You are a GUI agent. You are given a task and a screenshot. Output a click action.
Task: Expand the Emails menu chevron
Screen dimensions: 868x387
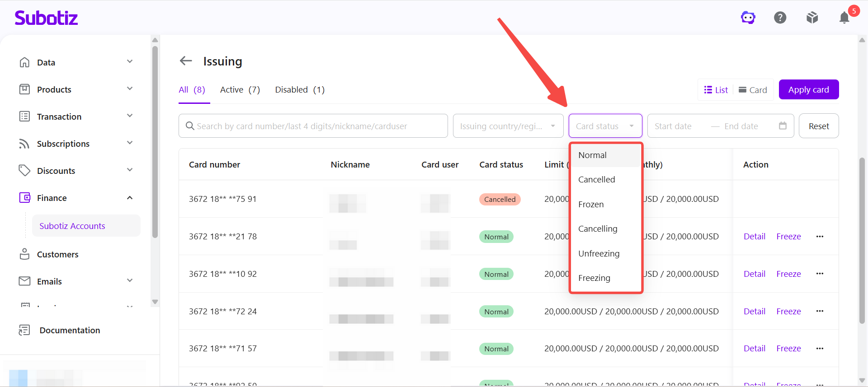(x=130, y=280)
